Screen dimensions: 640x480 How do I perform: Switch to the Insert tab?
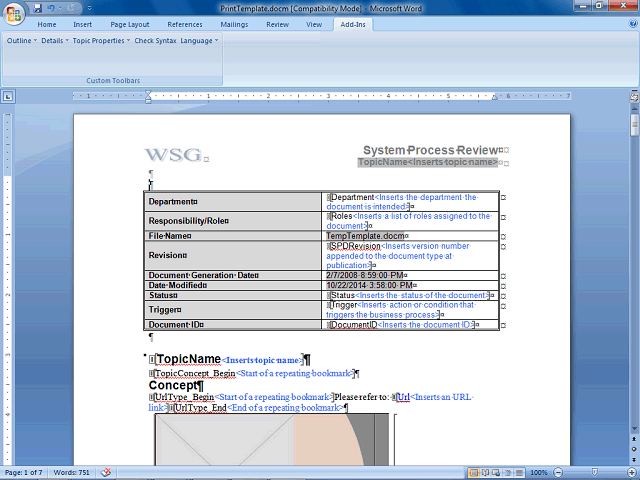click(x=82, y=24)
